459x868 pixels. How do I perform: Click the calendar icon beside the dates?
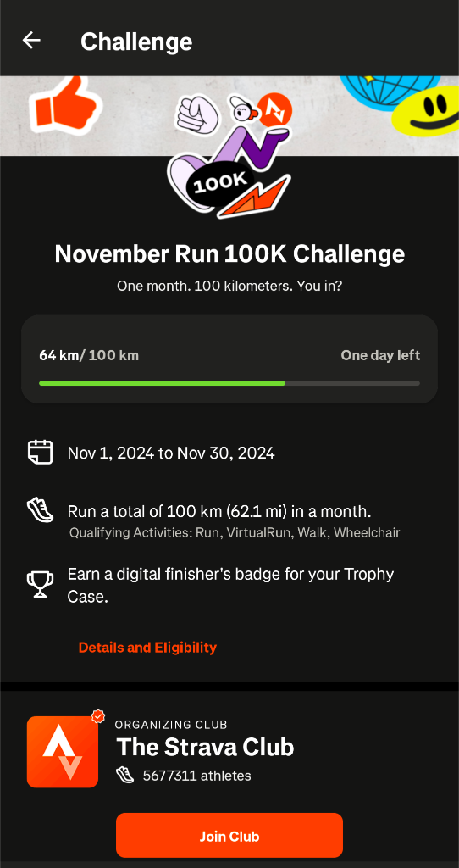tap(40, 453)
